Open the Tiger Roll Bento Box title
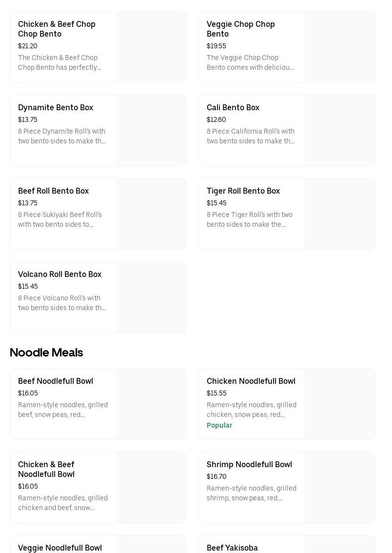This screenshot has width=392, height=553. click(x=243, y=191)
